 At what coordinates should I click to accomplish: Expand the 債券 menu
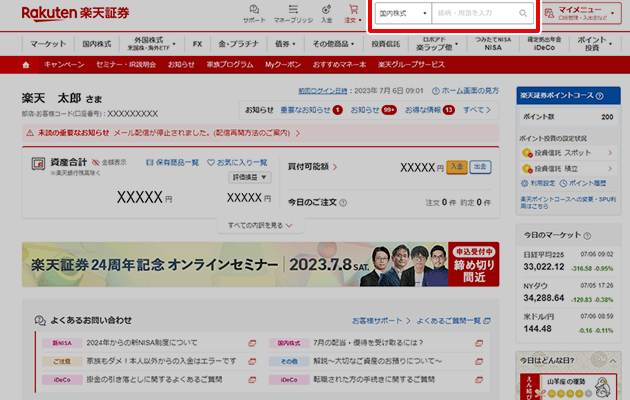(x=285, y=44)
